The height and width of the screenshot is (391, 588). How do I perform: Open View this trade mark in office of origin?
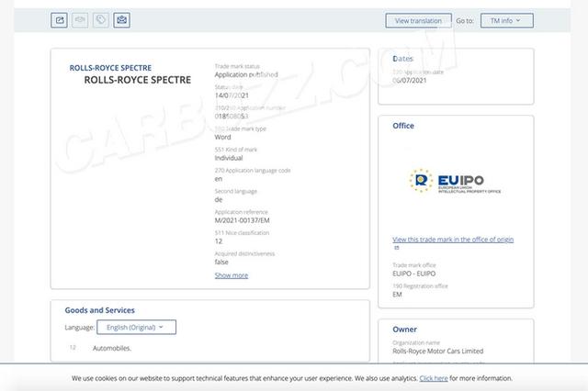(x=453, y=240)
